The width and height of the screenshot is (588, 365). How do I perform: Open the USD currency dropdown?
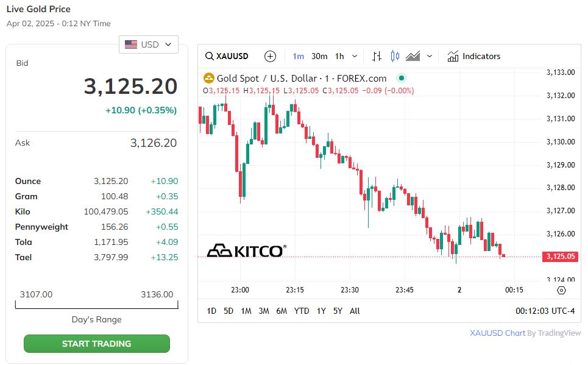(x=149, y=44)
